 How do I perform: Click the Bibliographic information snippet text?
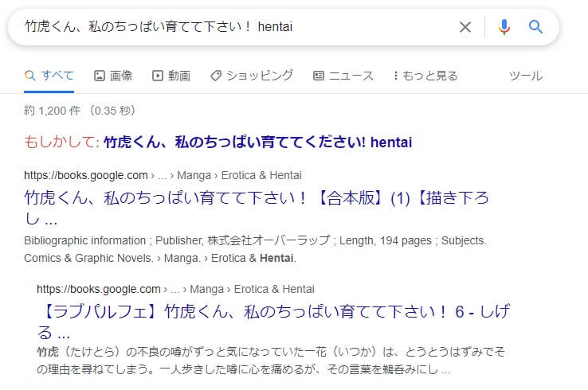[x=255, y=249]
